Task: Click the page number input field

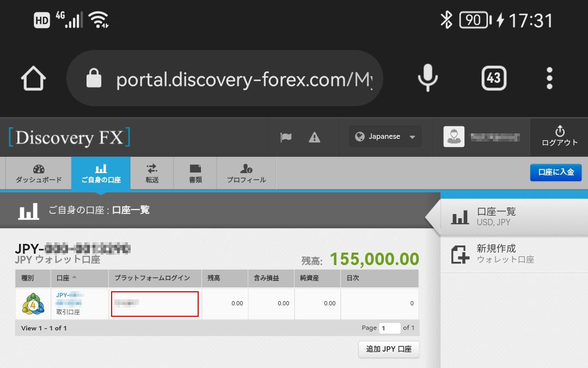Action: [x=390, y=328]
